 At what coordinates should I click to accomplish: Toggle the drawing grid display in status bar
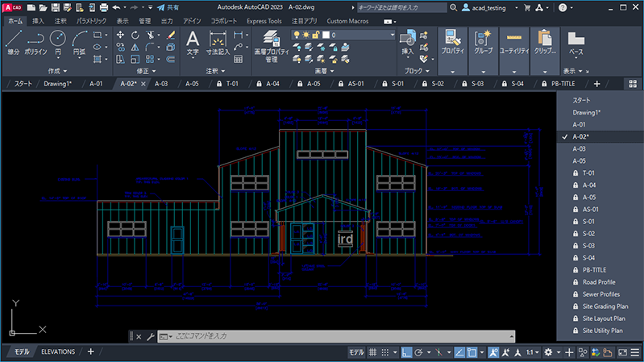click(x=372, y=352)
